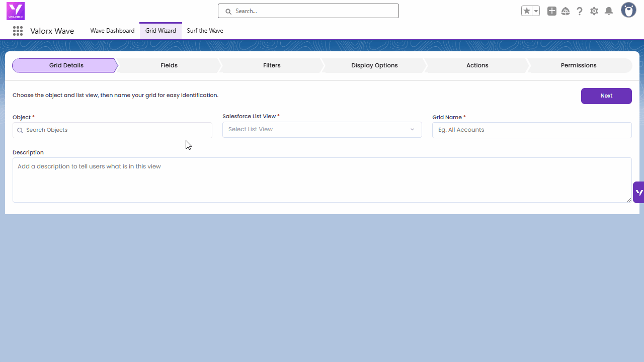Open Global Actions with the plus icon

point(551,11)
